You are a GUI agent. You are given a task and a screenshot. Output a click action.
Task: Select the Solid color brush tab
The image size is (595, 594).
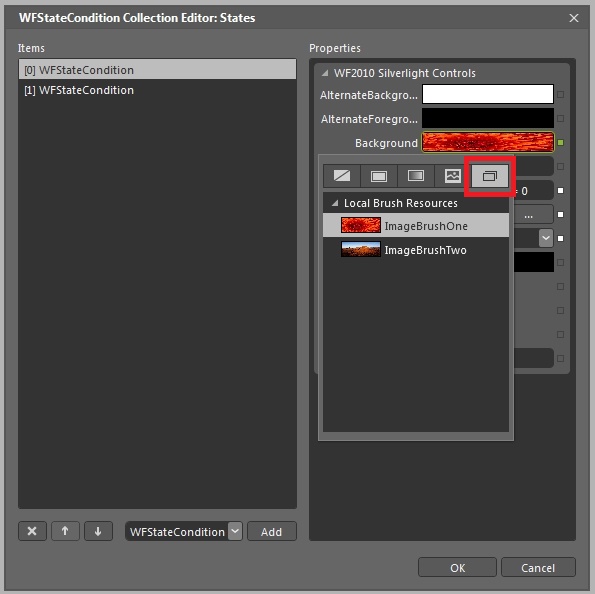(x=379, y=176)
